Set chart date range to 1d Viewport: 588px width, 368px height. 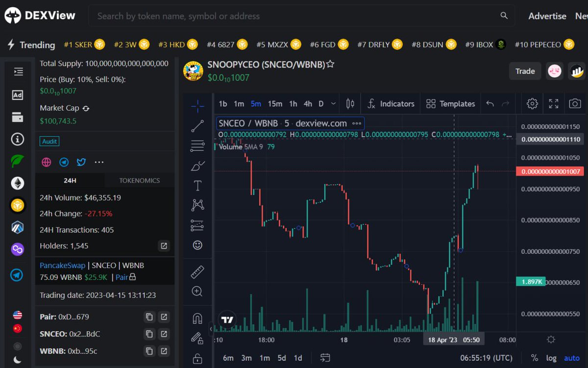click(x=298, y=358)
